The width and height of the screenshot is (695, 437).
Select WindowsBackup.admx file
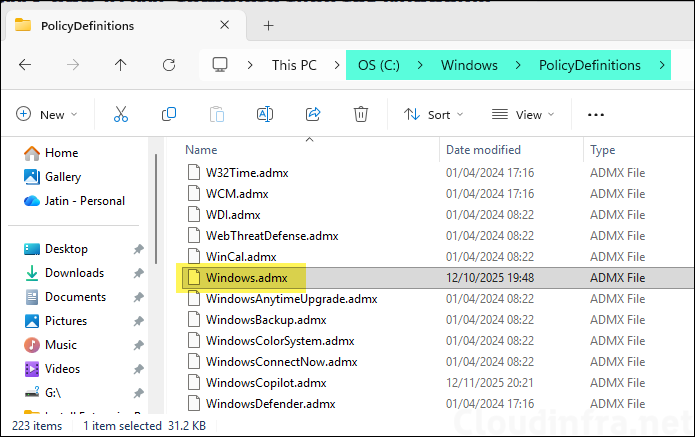pyautogui.click(x=266, y=320)
